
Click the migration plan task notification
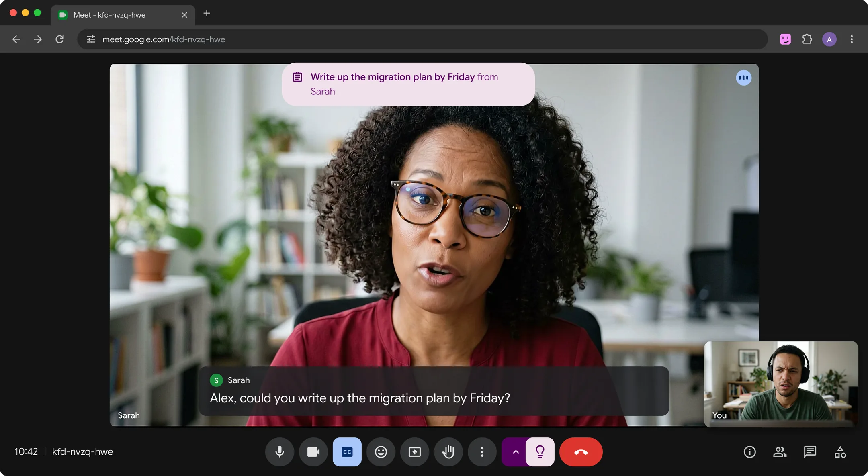[408, 84]
